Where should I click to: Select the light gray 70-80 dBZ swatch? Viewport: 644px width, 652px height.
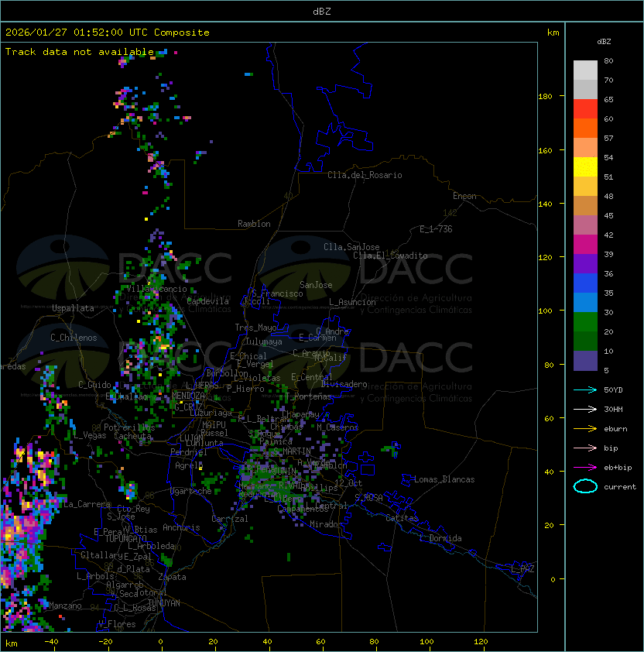coord(585,70)
